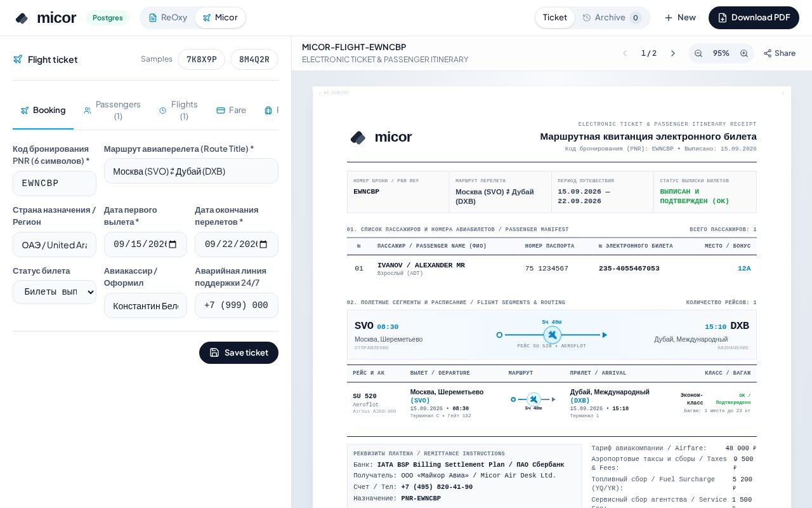Click passport number 75 1234567
Viewport: 812px width, 508px height.
547,269
